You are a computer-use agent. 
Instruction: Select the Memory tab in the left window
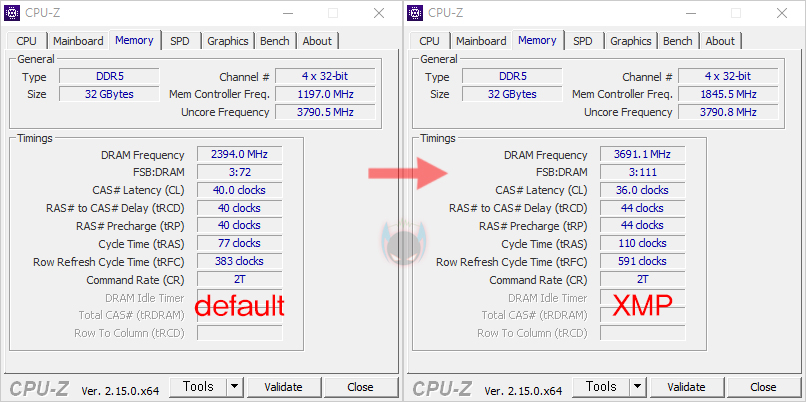(134, 40)
